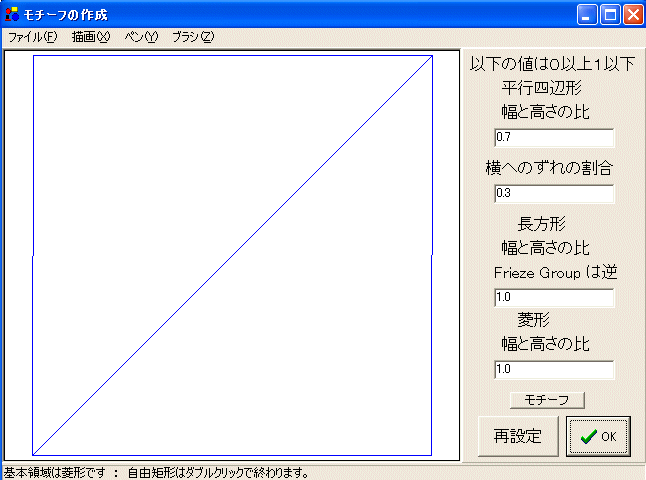Click the 幅と高さの比 label under 菱形
The height and width of the screenshot is (480, 646).
click(x=545, y=344)
